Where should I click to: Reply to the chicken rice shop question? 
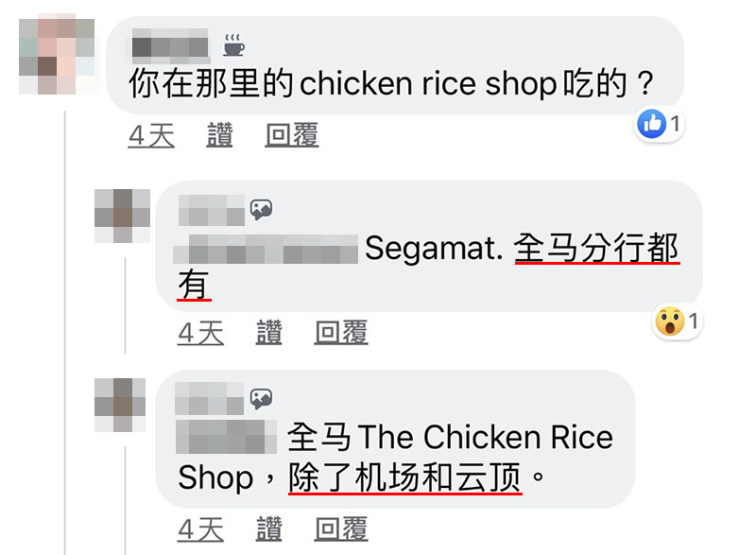click(292, 135)
